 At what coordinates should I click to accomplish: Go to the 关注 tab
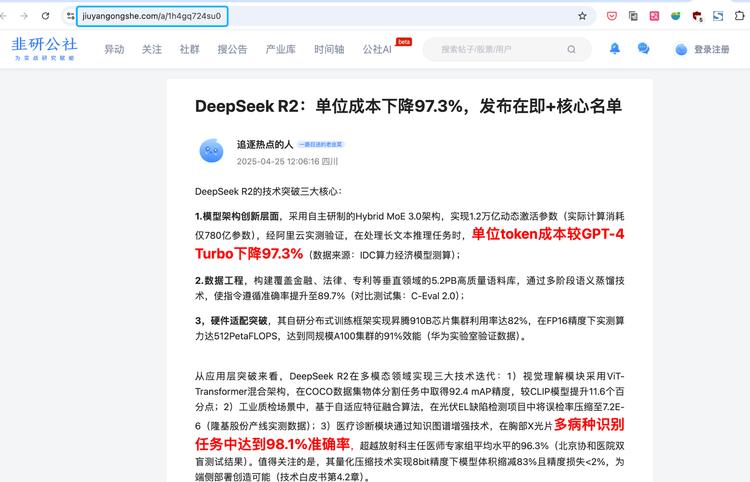(x=152, y=49)
